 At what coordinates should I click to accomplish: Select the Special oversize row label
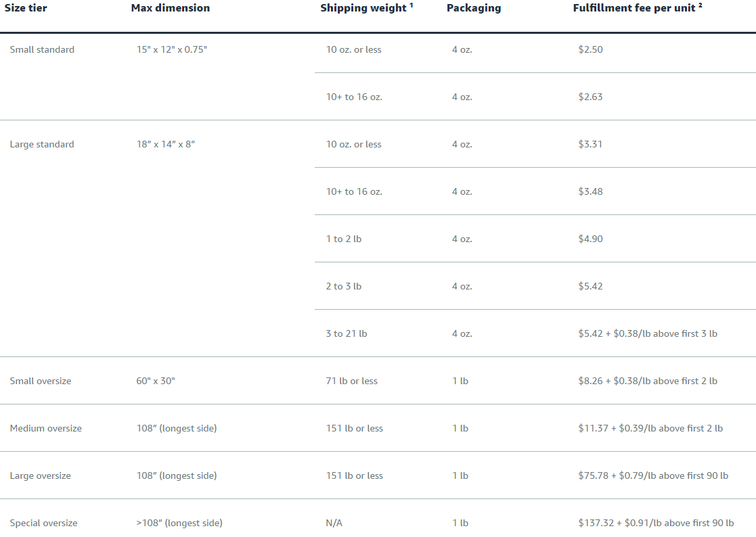pyautogui.click(x=43, y=523)
